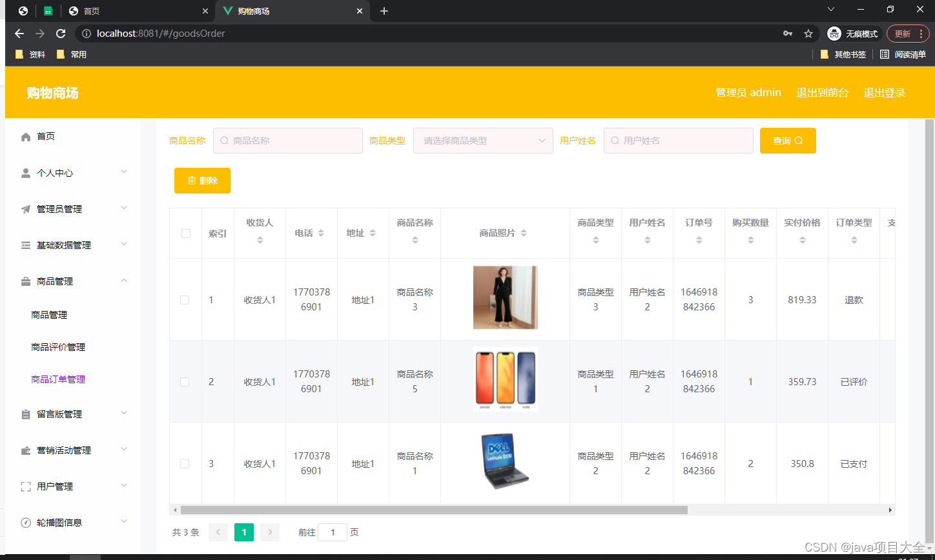
Task: Click the 管理员 admin header label
Action: (748, 92)
